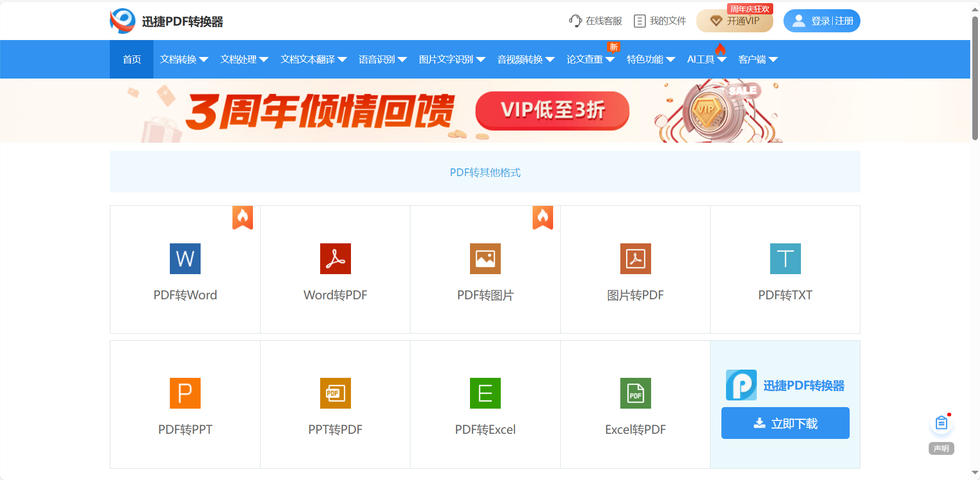
Task: Click the 登录|注册 button
Action: pyautogui.click(x=822, y=21)
